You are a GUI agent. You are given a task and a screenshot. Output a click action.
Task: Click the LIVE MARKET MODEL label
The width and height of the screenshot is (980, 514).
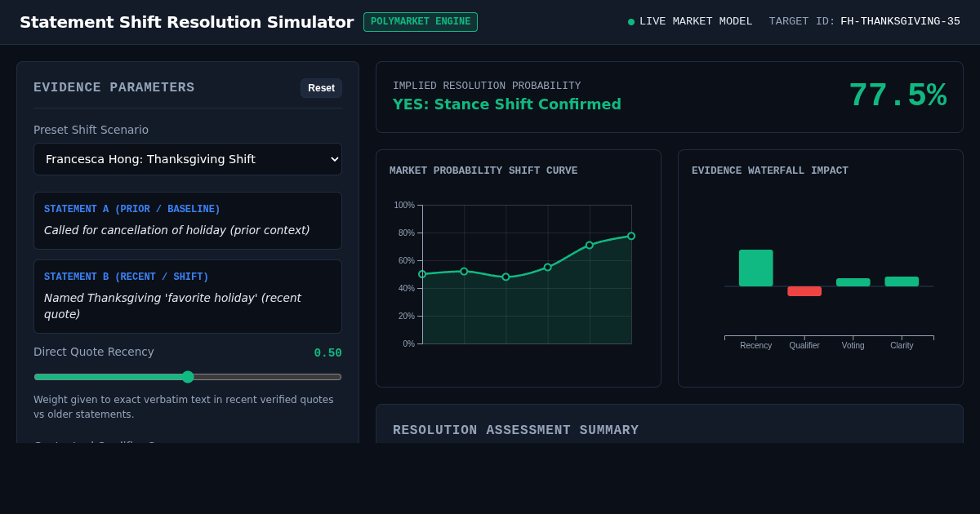(x=696, y=22)
